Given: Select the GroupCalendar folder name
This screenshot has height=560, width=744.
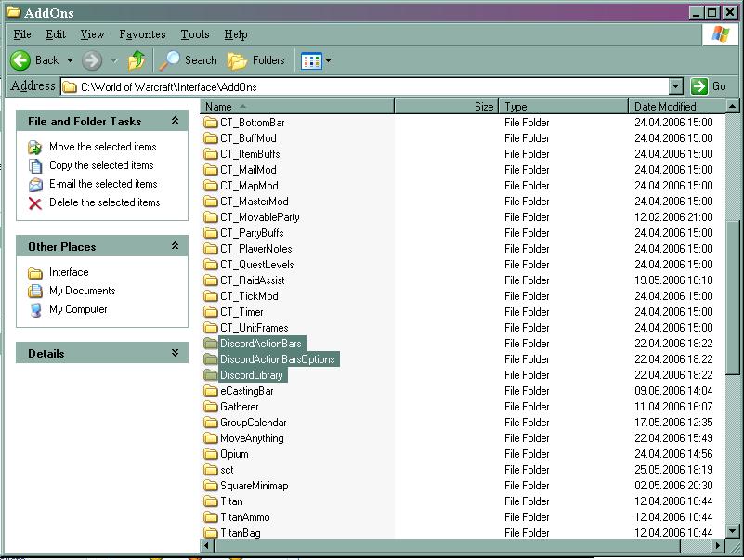Looking at the screenshot, I should point(254,423).
